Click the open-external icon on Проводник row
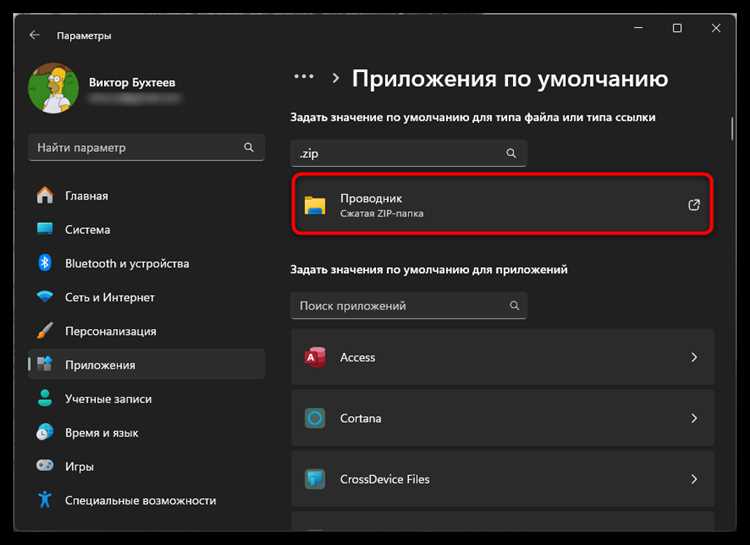 pos(694,205)
